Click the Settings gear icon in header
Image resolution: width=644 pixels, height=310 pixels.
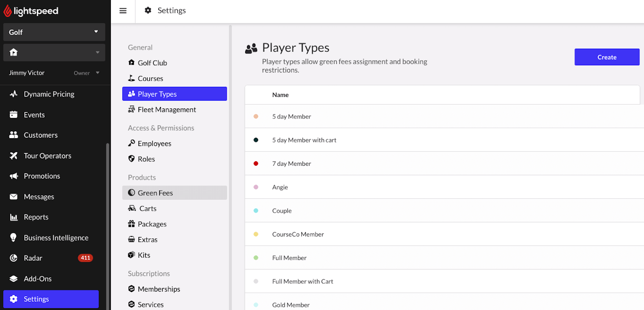(148, 10)
